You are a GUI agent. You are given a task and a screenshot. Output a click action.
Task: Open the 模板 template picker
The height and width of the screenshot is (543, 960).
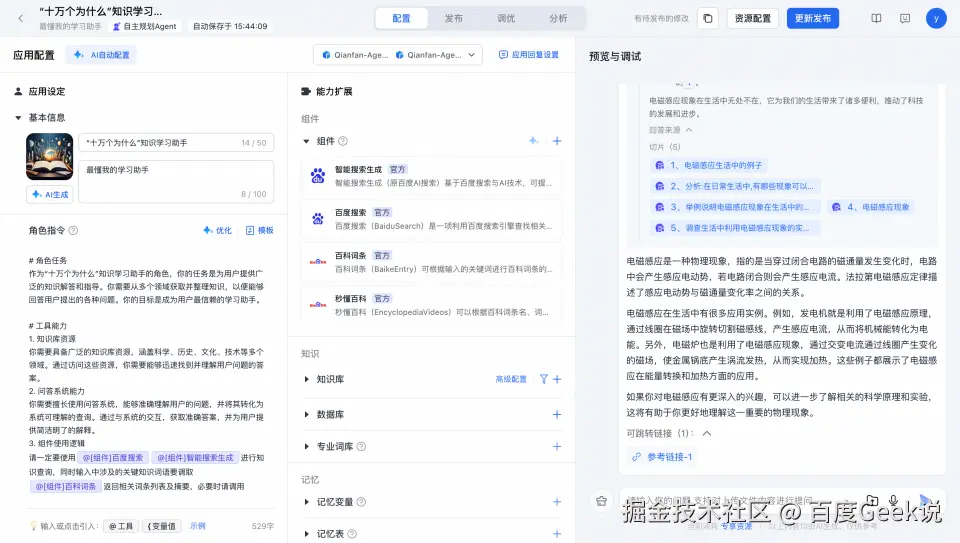tap(260, 230)
